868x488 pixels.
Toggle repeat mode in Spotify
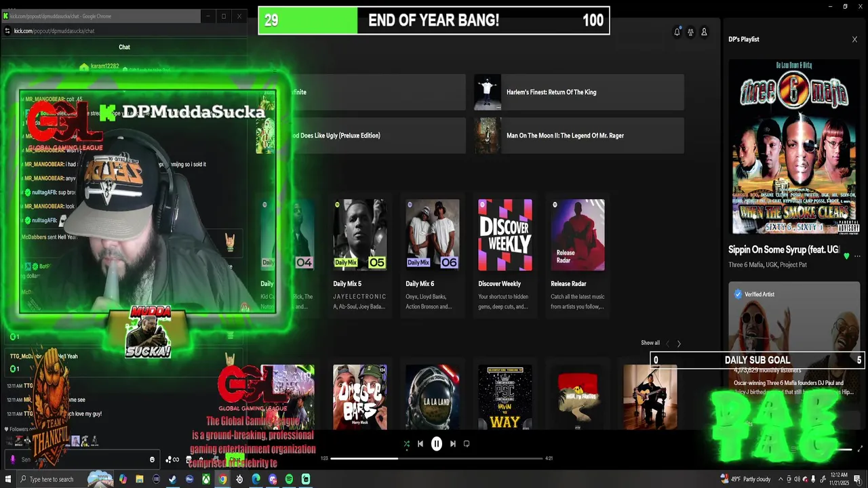467,444
